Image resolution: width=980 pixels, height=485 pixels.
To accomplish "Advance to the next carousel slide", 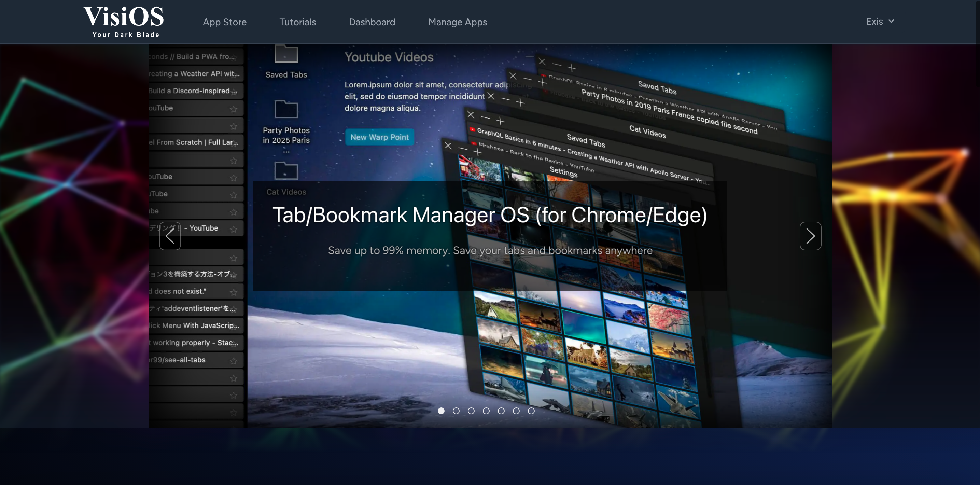I will [810, 236].
